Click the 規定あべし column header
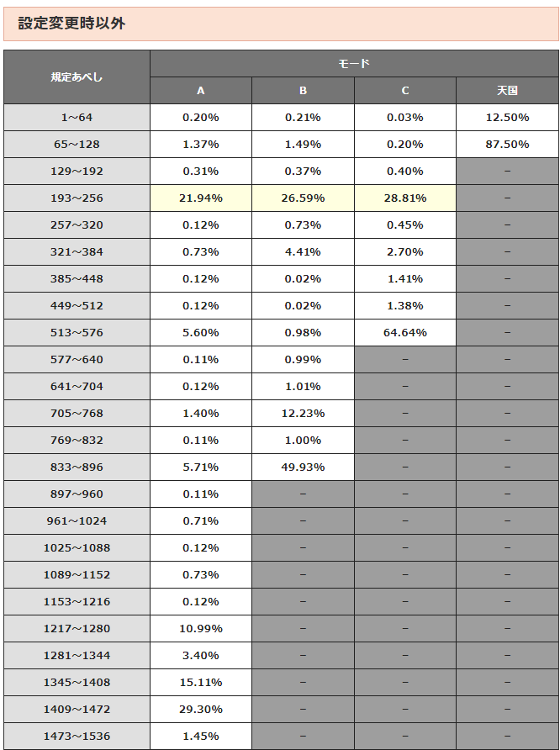The image size is (560, 750). coord(77,77)
